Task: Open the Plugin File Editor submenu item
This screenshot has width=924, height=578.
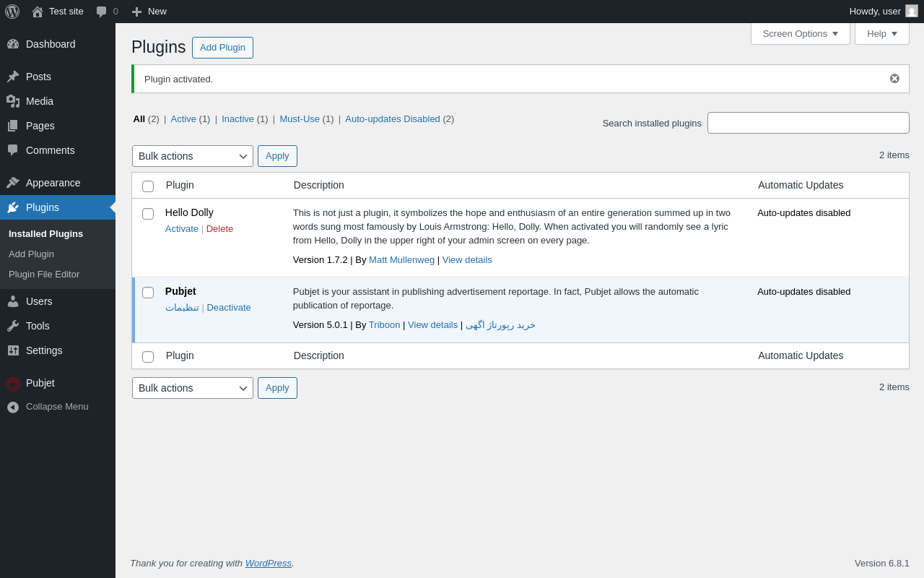Action: pos(44,275)
